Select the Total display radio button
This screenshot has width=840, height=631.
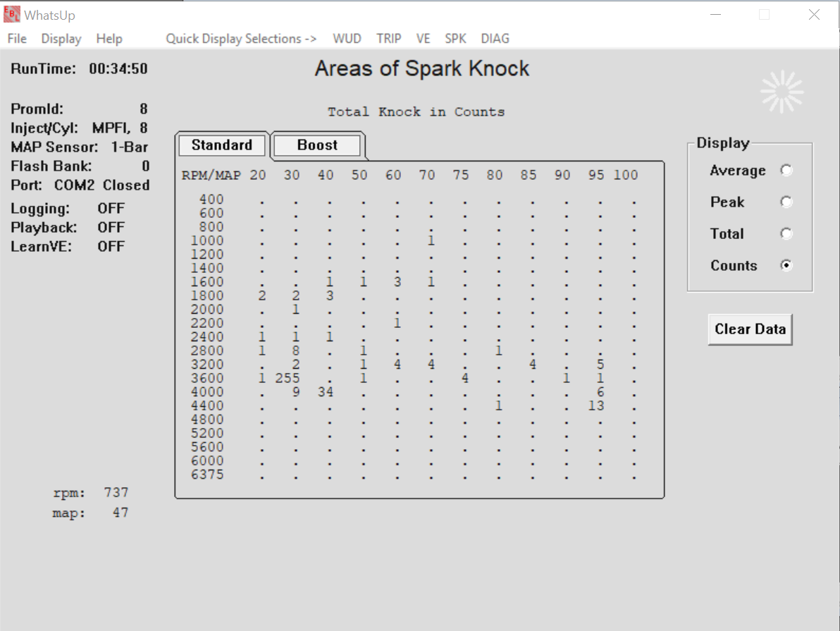click(786, 234)
